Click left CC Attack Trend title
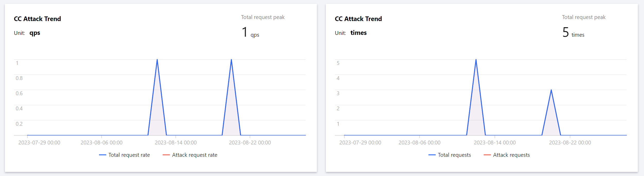This screenshot has height=176, width=644. [x=37, y=19]
